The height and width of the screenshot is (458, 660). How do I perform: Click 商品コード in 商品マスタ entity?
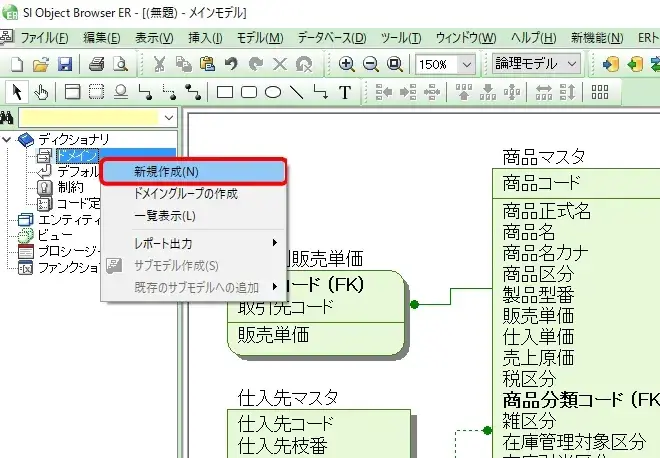click(x=541, y=184)
